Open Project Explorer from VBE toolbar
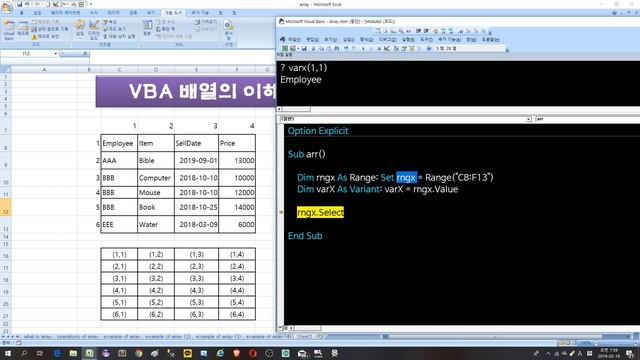Image resolution: width=640 pixels, height=360 pixels. tap(396, 48)
